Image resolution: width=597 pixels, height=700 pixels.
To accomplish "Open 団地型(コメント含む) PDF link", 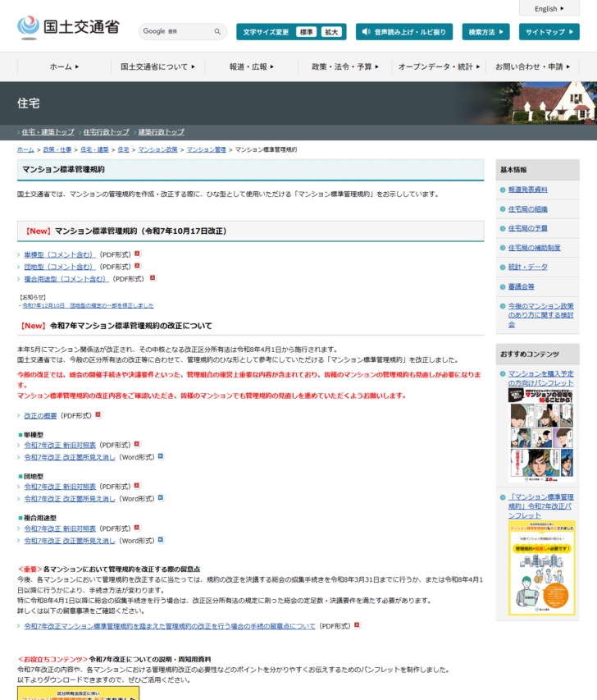I will [x=60, y=267].
